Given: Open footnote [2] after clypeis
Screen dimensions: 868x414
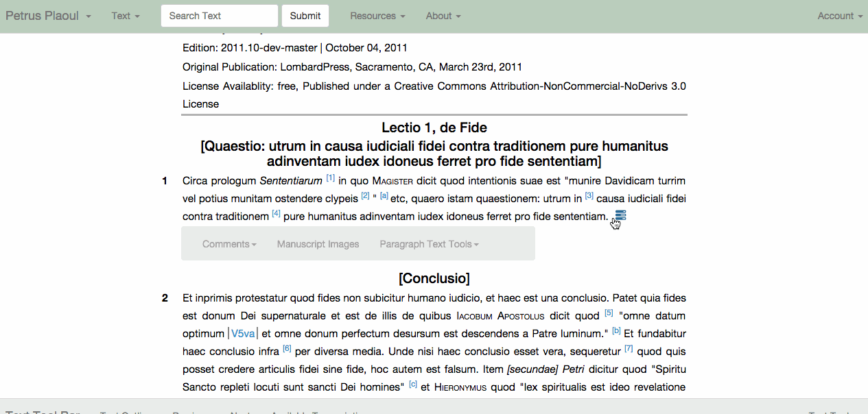Looking at the screenshot, I should click(365, 196).
